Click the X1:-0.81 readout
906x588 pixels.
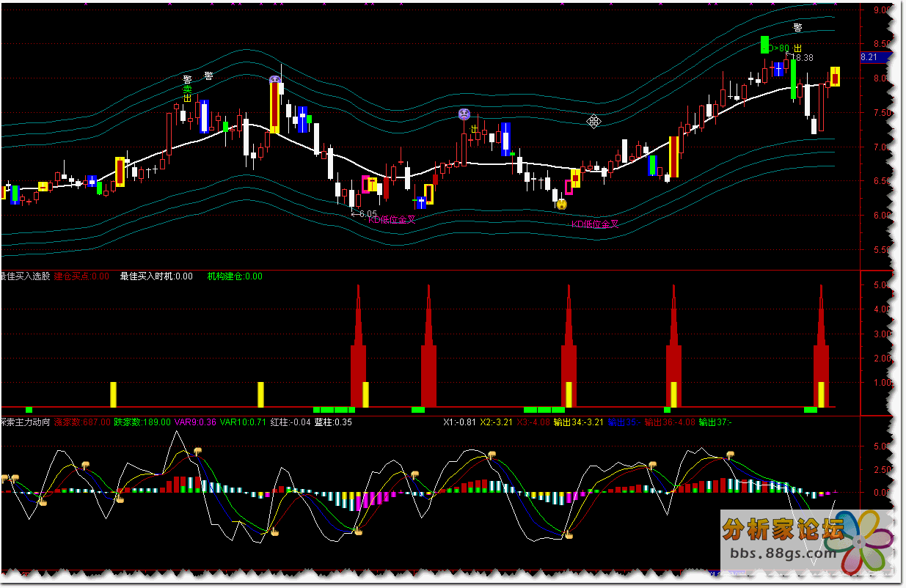click(460, 422)
